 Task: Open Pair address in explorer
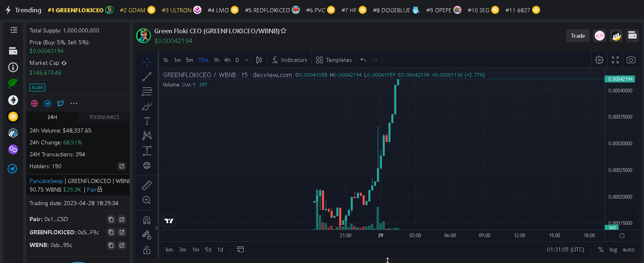click(x=122, y=220)
